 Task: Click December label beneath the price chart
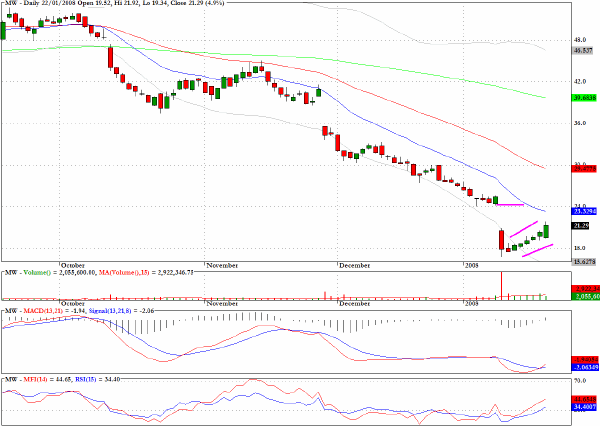click(354, 265)
